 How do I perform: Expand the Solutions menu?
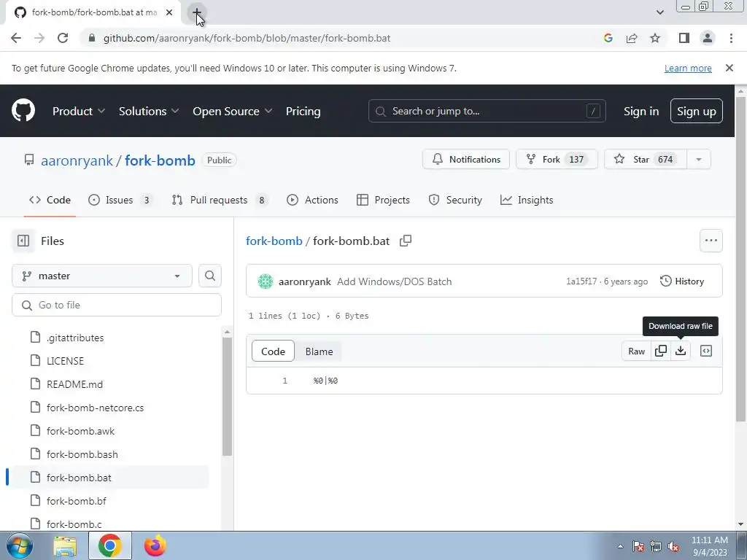point(149,111)
